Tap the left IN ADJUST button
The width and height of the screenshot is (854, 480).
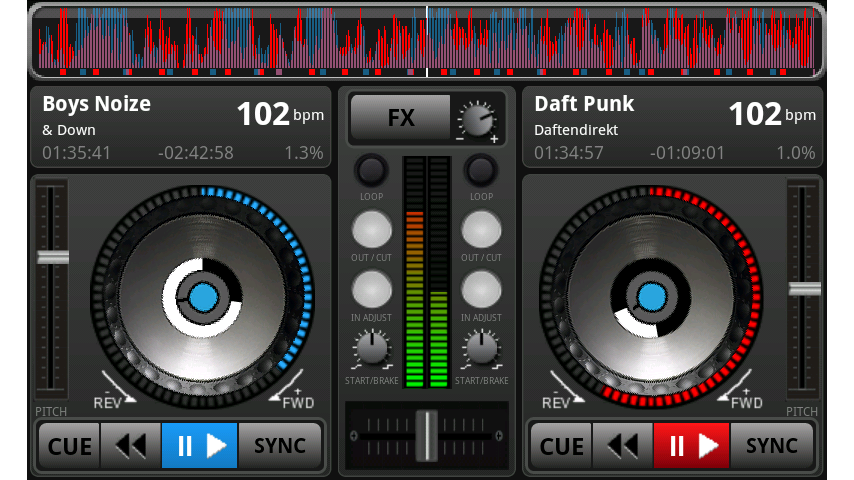(371, 289)
